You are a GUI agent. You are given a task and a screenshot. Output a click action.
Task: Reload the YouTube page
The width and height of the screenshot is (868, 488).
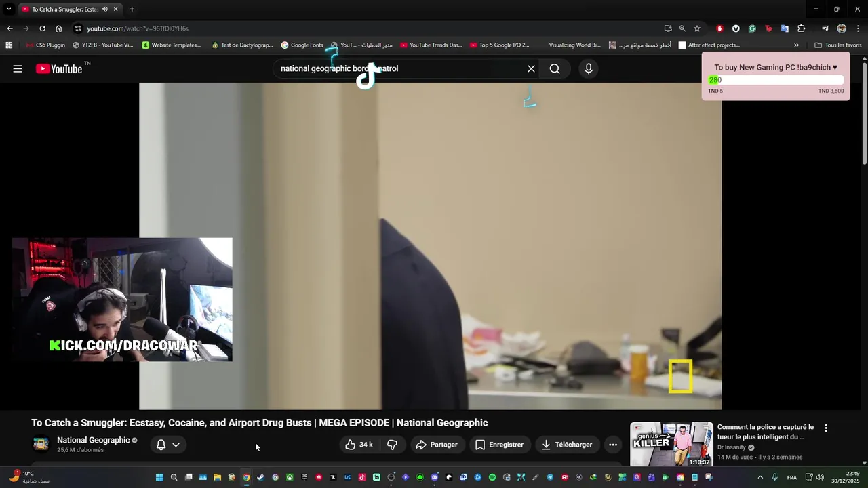[42, 28]
